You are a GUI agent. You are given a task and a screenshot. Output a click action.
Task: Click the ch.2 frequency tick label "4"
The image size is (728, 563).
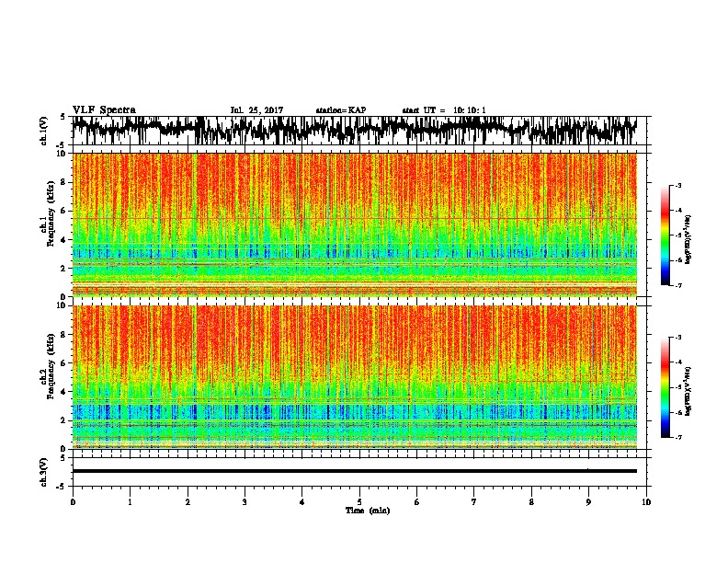[64, 392]
